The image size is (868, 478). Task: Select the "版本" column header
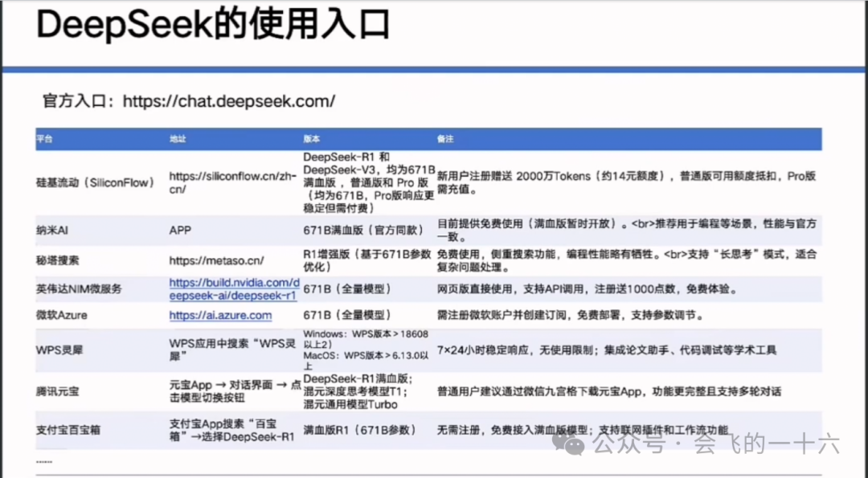[x=312, y=139]
